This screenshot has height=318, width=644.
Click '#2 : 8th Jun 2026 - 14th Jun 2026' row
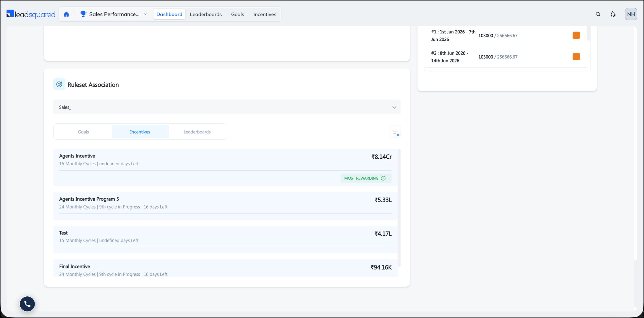(x=505, y=57)
